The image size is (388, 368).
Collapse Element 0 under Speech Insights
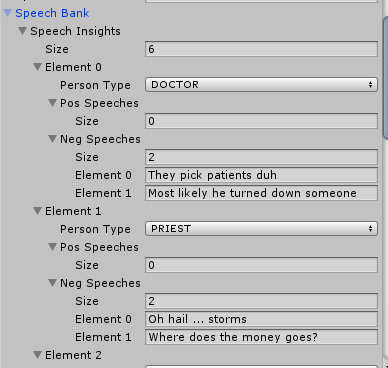(x=37, y=67)
